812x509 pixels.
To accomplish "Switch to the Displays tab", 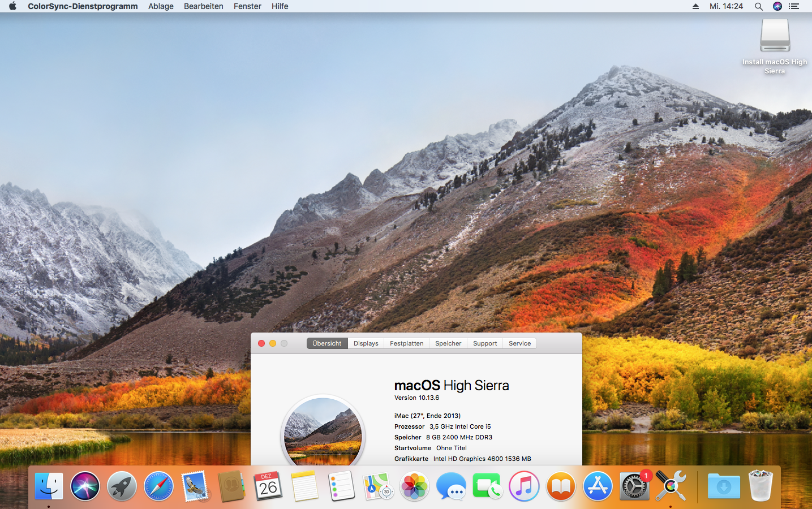I will (x=366, y=343).
